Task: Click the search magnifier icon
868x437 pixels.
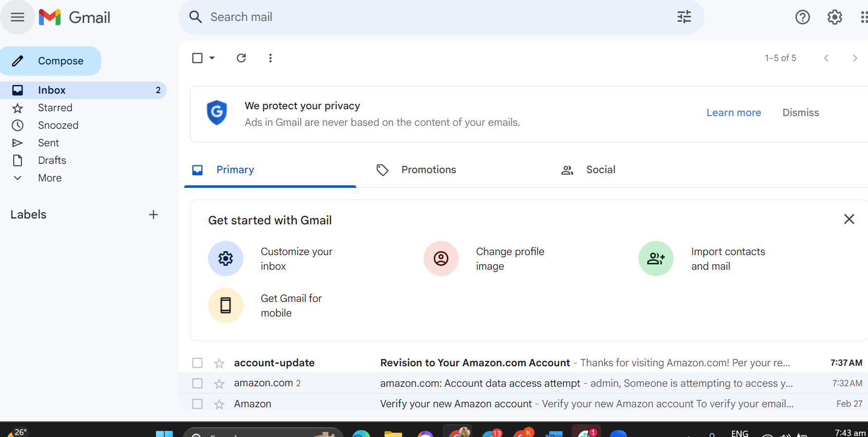Action: [195, 17]
